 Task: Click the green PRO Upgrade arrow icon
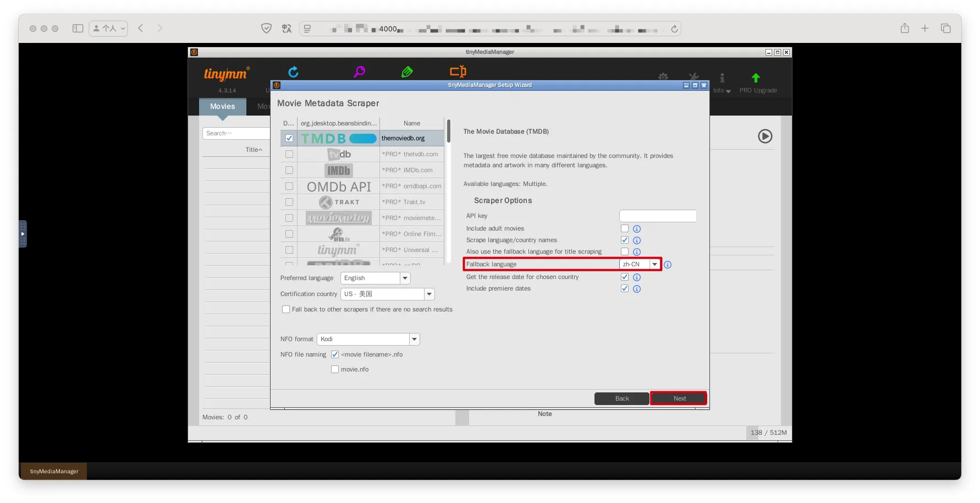756,78
